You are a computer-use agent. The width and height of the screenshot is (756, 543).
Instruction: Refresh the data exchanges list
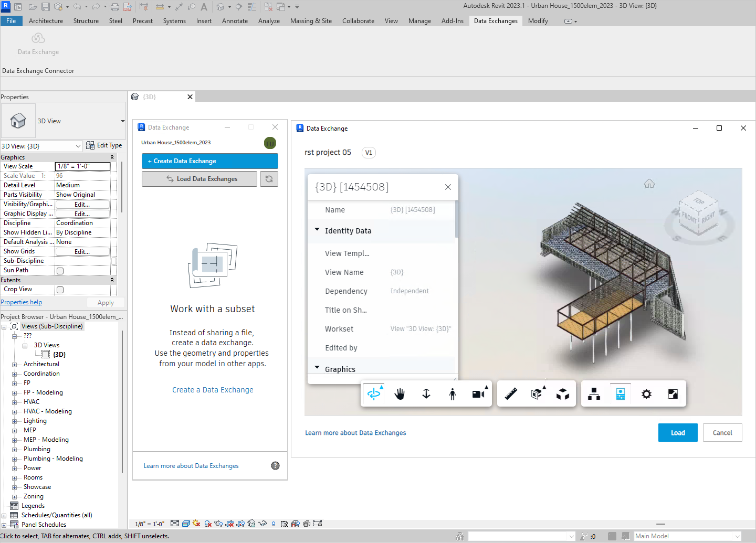(x=269, y=179)
